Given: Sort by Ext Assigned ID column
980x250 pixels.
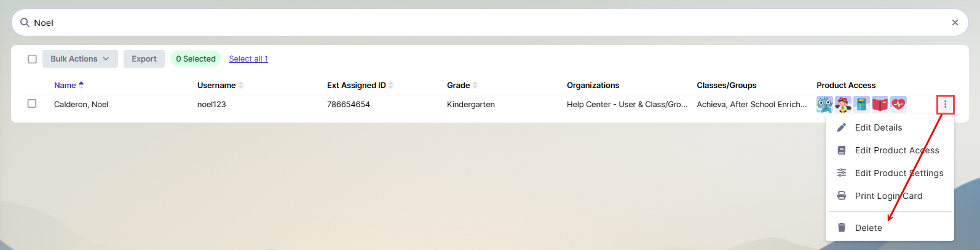Looking at the screenshot, I should (391, 86).
